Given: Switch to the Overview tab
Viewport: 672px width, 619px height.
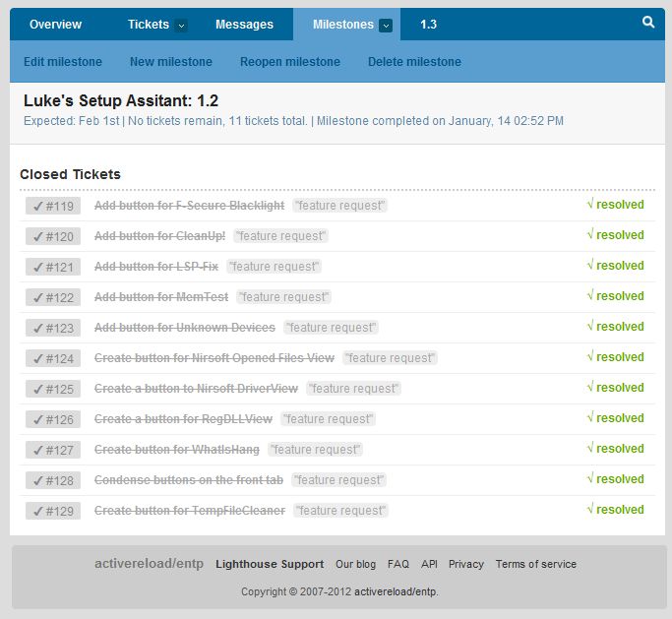Looking at the screenshot, I should click(x=56, y=25).
